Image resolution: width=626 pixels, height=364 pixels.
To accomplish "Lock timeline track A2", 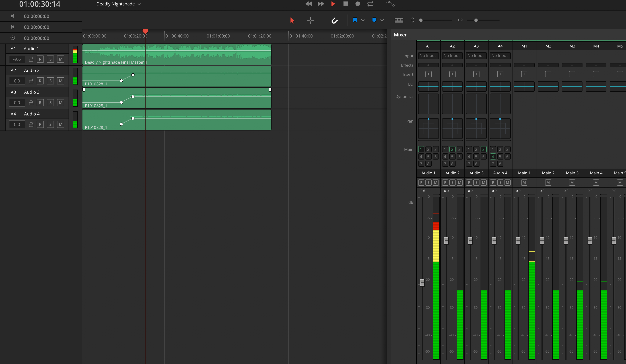I will pos(31,81).
